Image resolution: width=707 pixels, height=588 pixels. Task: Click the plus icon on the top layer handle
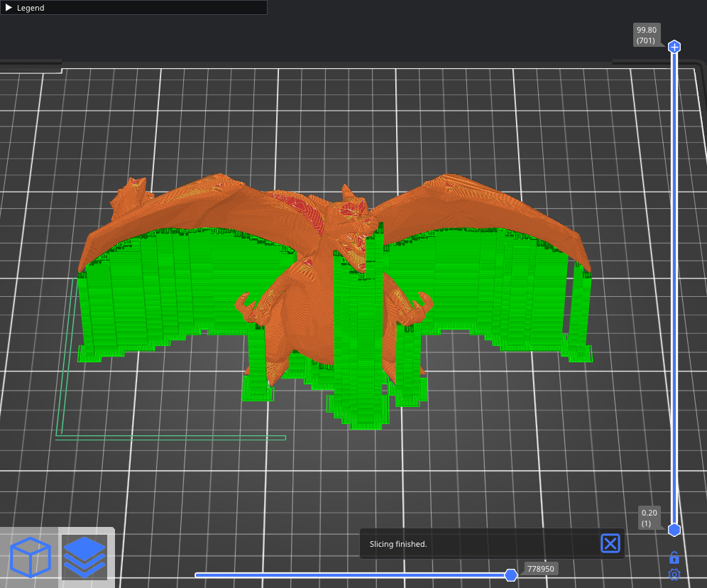pos(674,47)
